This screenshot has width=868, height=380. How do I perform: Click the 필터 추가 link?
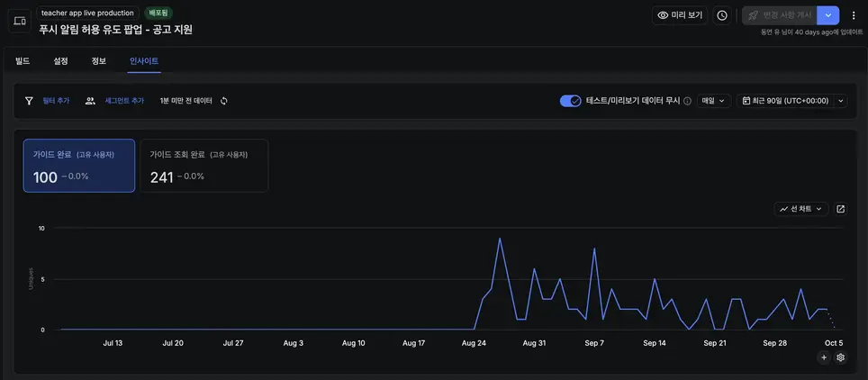[x=56, y=101]
